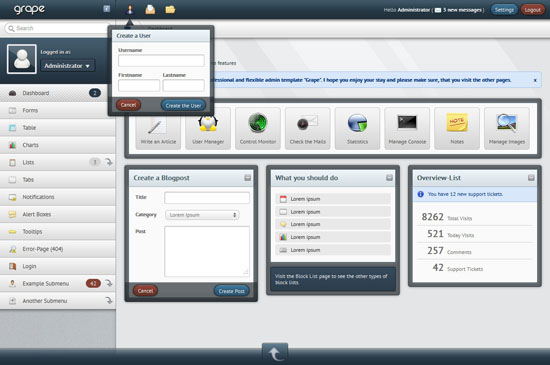
Task: Click the sidebar collapse icon beside the logo
Action: 107,9
